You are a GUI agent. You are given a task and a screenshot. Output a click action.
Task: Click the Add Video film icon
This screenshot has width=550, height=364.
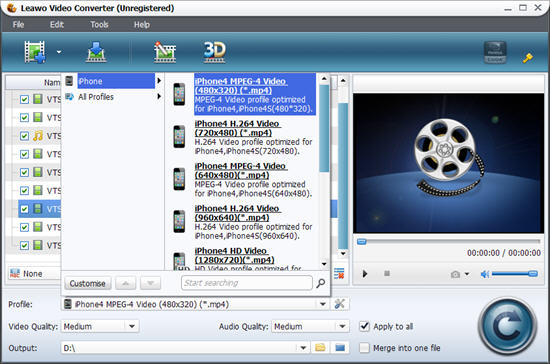[x=35, y=52]
